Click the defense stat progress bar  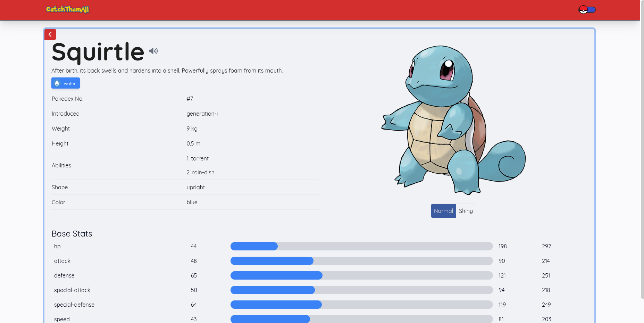tap(361, 275)
